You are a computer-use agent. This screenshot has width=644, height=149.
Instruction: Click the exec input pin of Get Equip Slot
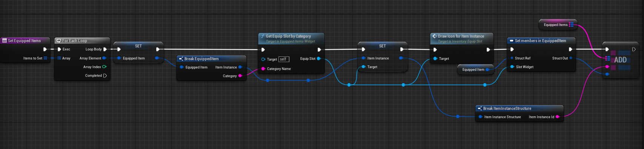pyautogui.click(x=263, y=50)
